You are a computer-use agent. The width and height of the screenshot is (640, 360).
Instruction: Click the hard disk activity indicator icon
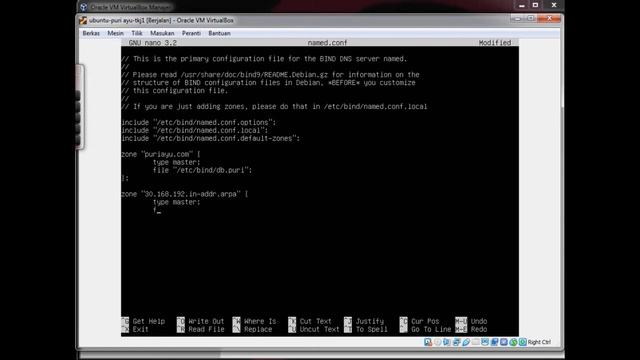click(x=428, y=342)
